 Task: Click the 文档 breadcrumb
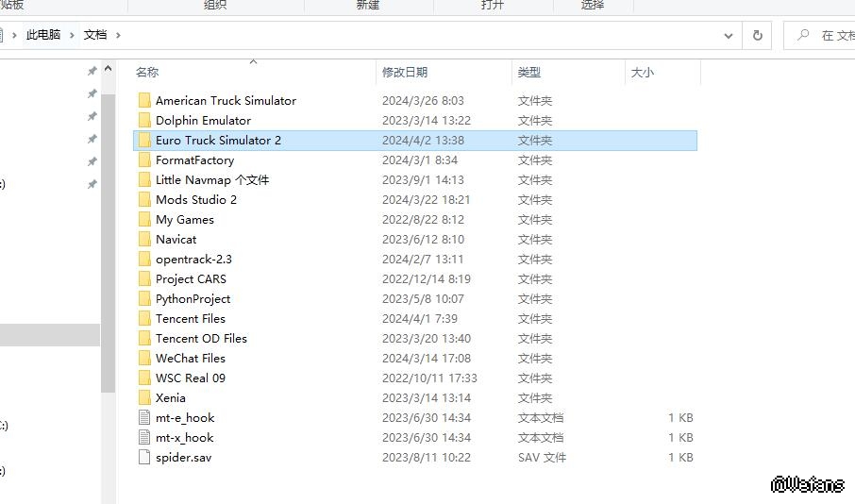[x=95, y=35]
